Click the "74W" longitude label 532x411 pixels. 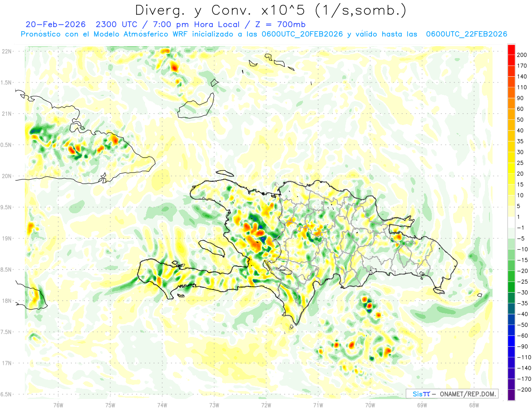(162, 405)
